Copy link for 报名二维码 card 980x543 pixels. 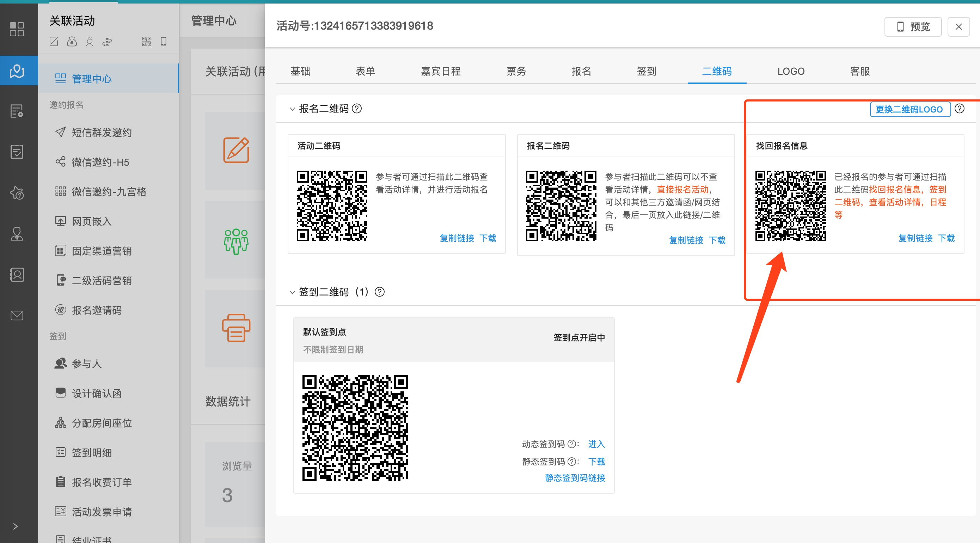(x=686, y=240)
